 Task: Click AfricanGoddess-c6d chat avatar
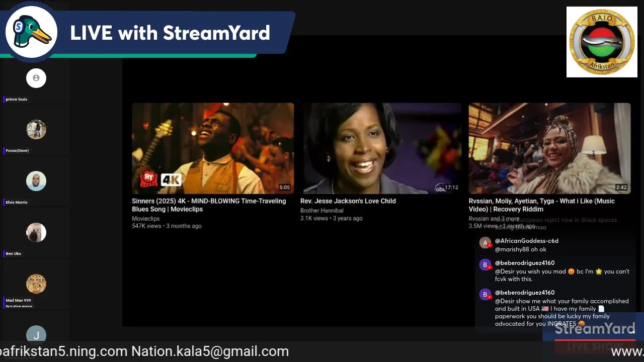pos(485,243)
